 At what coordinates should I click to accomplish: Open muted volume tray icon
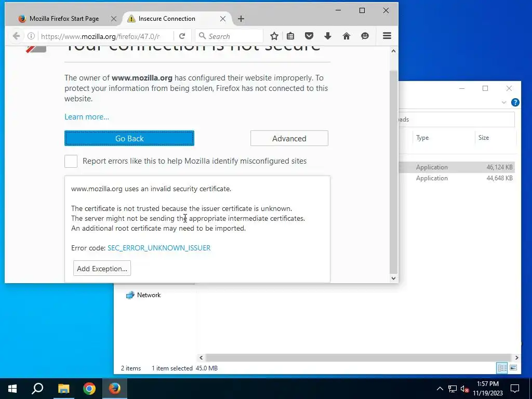tap(464, 389)
